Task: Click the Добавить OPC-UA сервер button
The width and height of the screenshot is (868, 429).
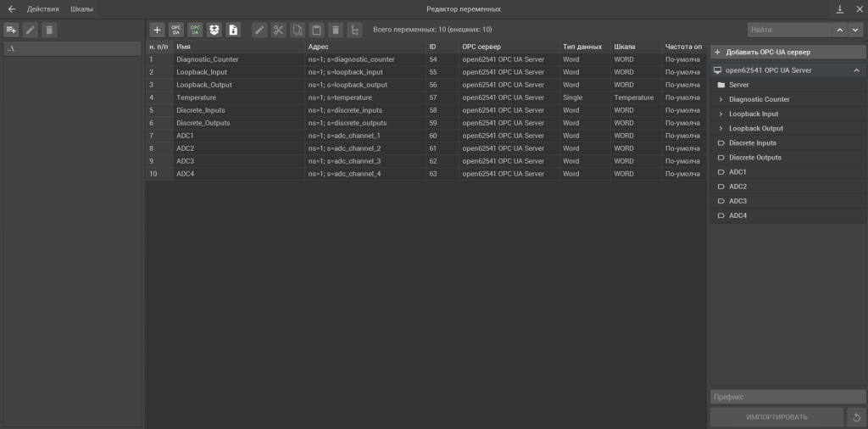Action: point(787,52)
